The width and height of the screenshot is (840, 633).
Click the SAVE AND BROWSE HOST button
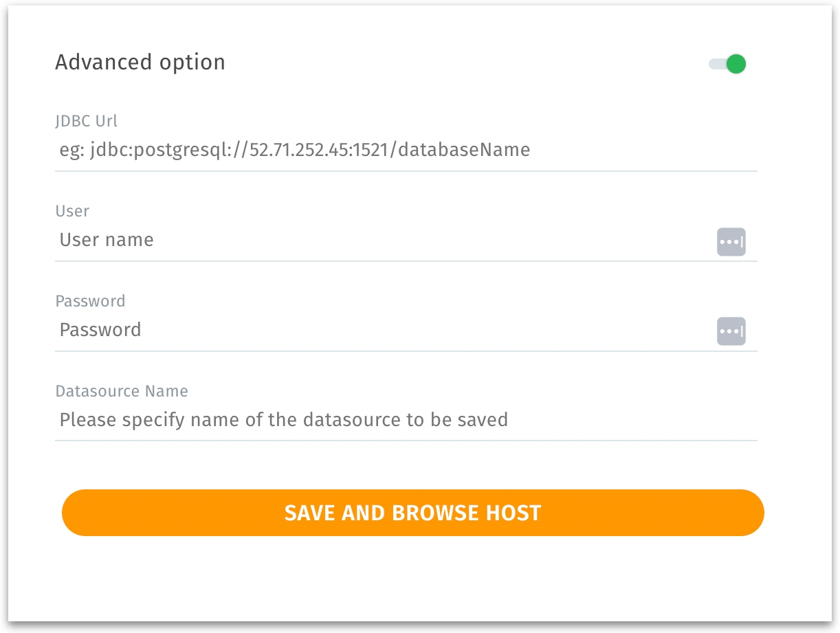(412, 513)
